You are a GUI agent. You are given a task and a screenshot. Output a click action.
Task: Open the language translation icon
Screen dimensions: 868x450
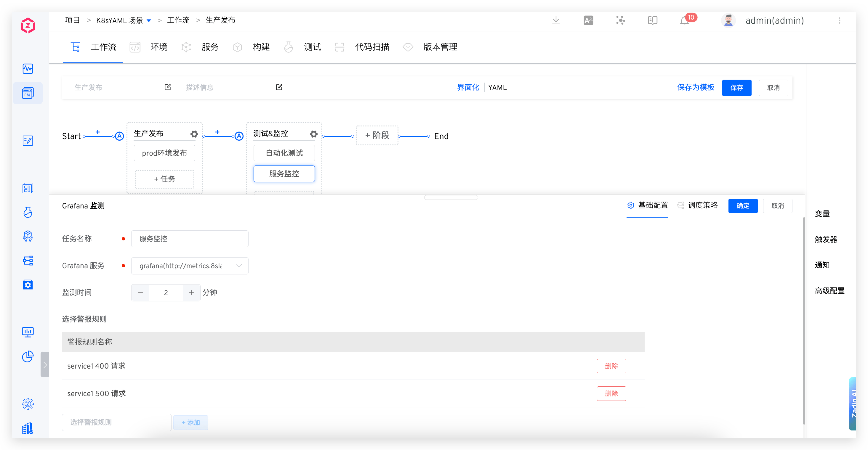click(588, 20)
